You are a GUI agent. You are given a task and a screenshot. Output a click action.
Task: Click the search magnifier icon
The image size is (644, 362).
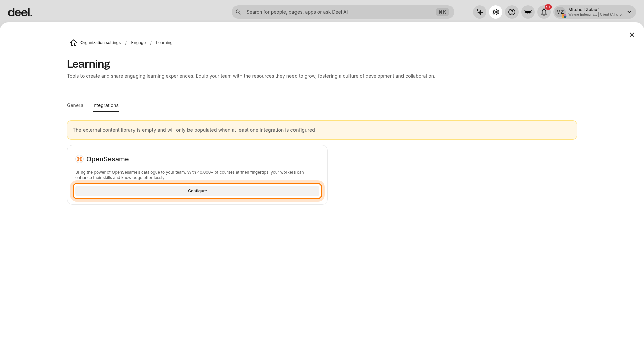[238, 12]
